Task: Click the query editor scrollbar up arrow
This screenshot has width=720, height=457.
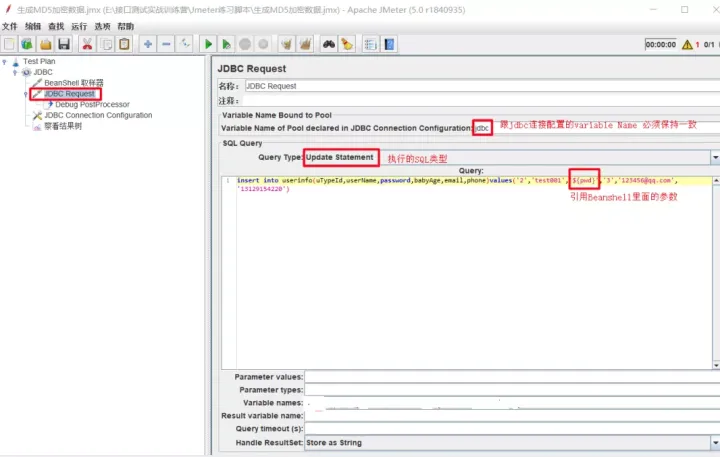Action: (x=716, y=181)
